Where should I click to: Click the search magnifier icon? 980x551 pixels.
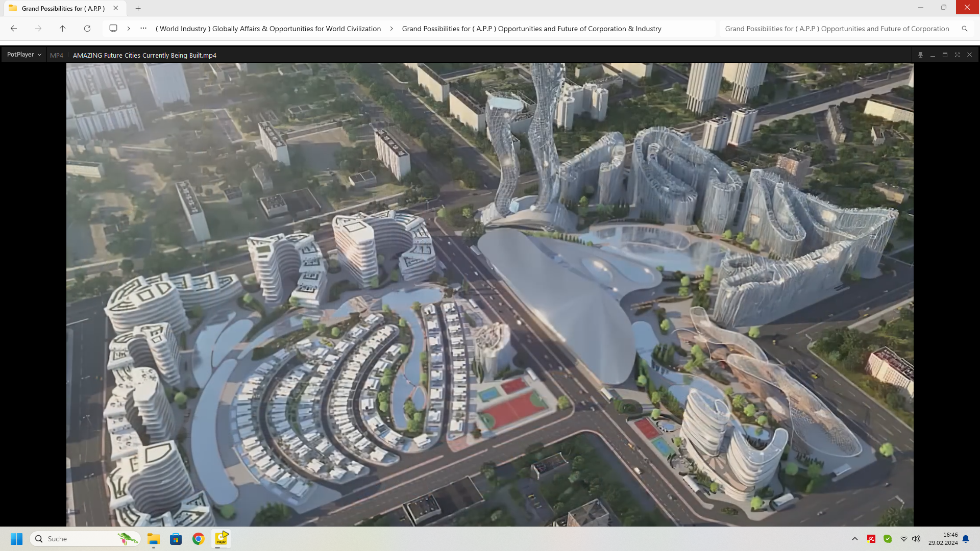point(965,29)
